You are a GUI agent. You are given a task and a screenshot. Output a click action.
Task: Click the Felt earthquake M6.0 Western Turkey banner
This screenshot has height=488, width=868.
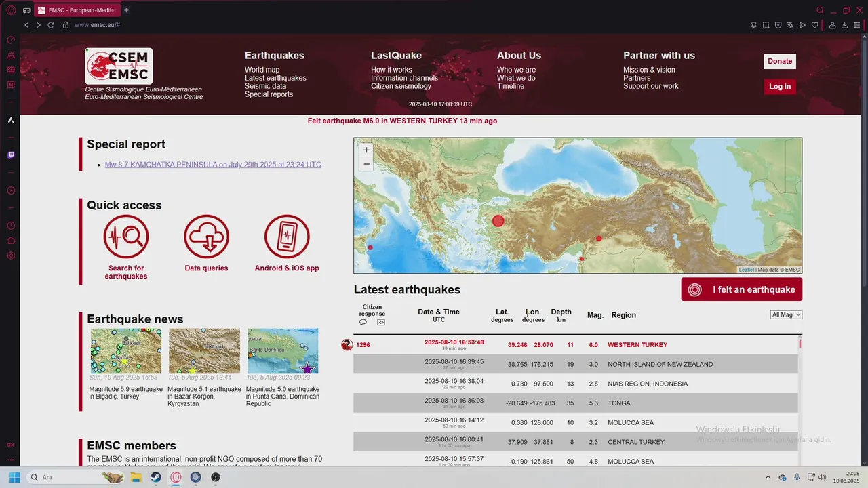pos(402,121)
